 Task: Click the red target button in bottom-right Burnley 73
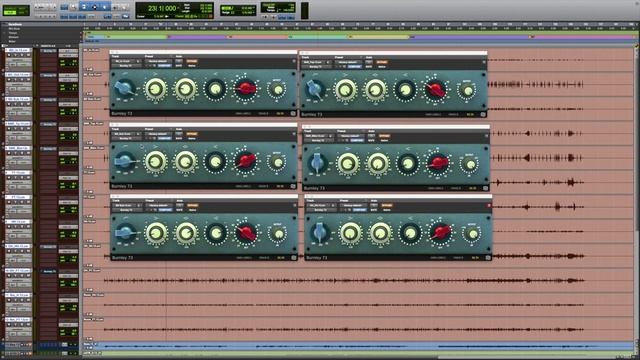coord(489,206)
